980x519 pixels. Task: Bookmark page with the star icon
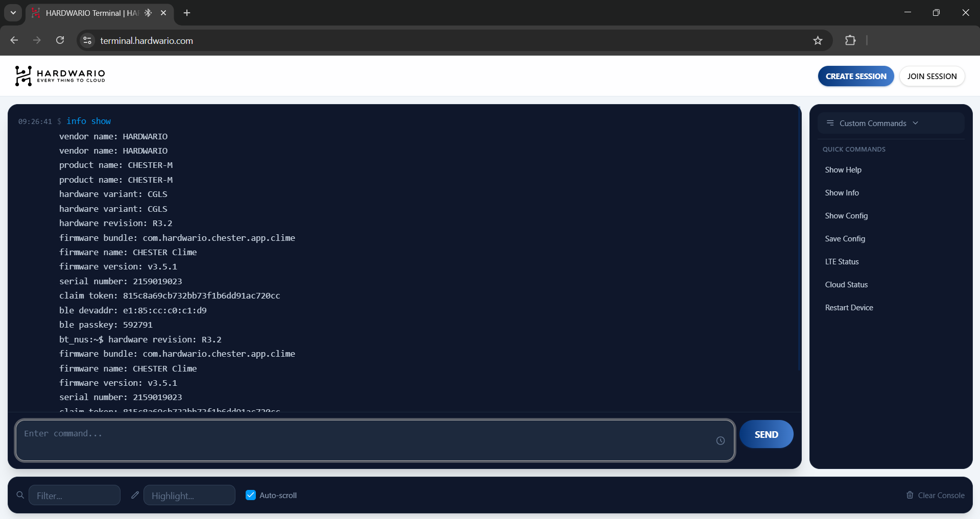click(x=818, y=40)
